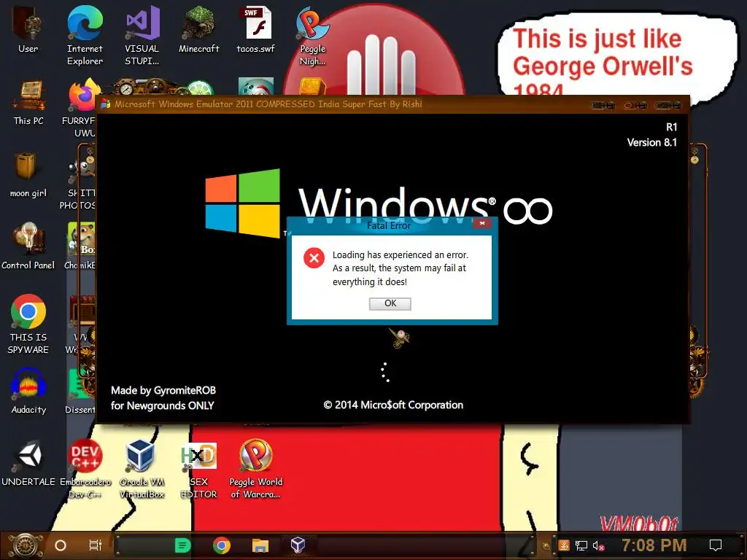Image resolution: width=747 pixels, height=560 pixels.
Task: Click the Java tray icon
Action: pyautogui.click(x=564, y=545)
